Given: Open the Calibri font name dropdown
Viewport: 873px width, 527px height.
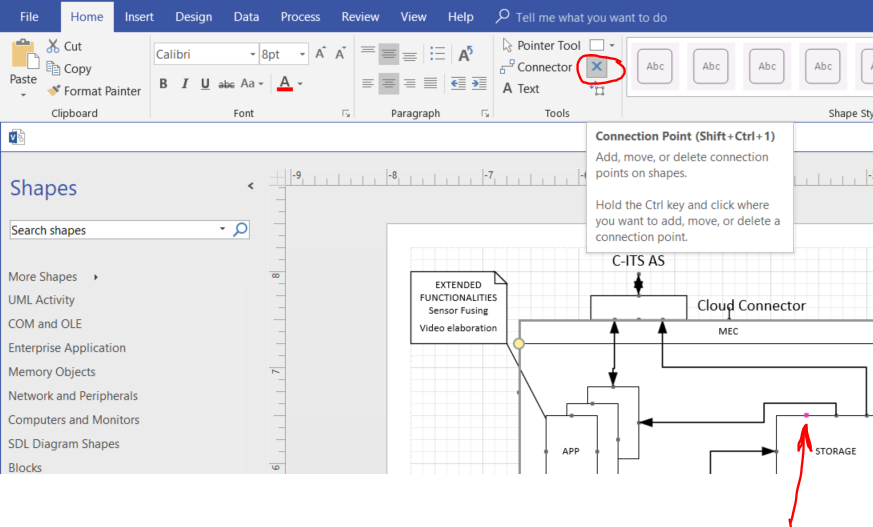Looking at the screenshot, I should [x=251, y=54].
